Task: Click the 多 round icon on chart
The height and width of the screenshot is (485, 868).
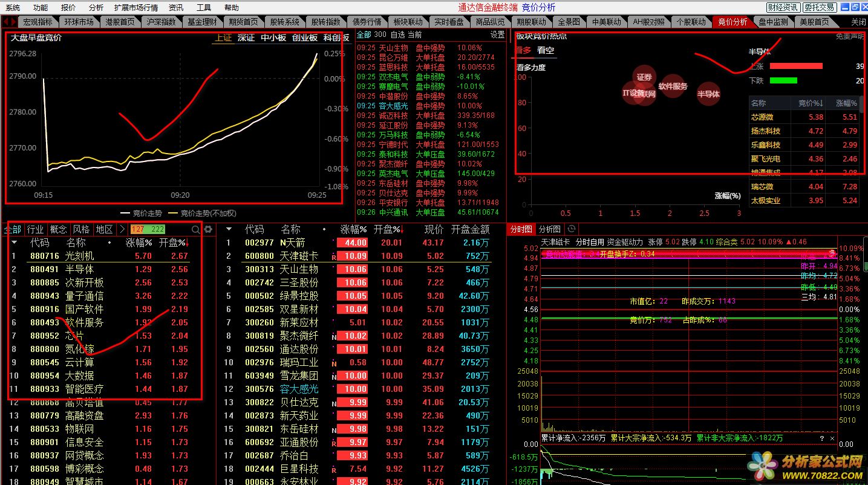Action: [x=832, y=253]
